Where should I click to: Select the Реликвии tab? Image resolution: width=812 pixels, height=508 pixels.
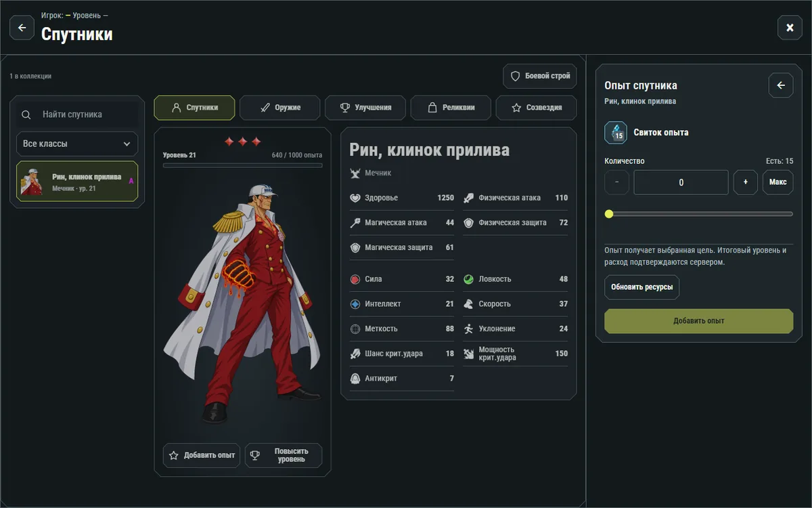451,108
